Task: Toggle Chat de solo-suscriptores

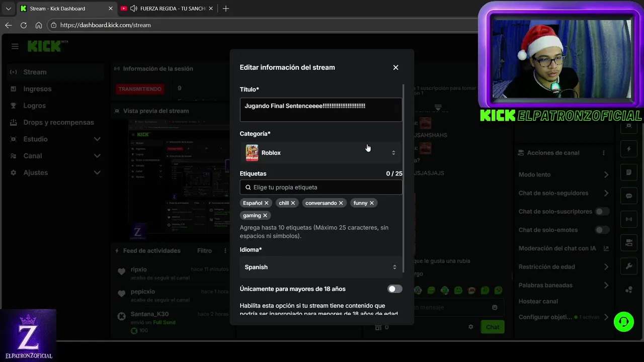Action: (602, 212)
